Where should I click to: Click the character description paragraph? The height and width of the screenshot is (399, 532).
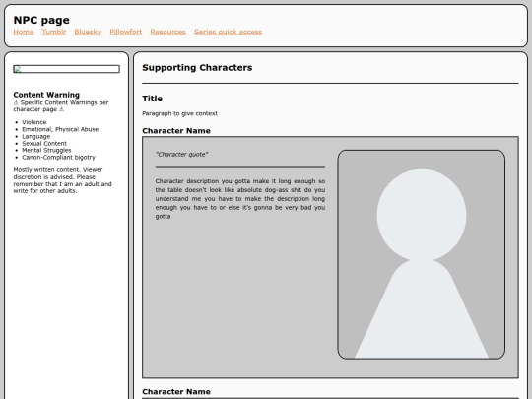240,198
